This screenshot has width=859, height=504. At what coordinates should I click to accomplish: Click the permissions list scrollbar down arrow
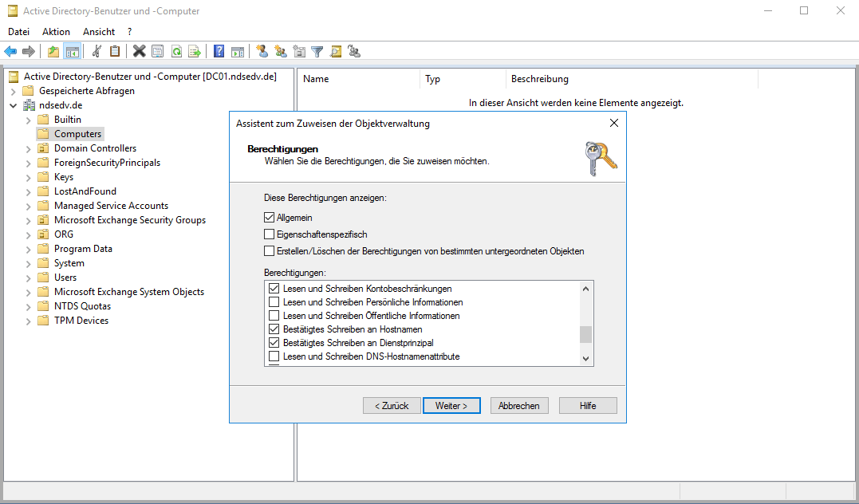coord(586,359)
